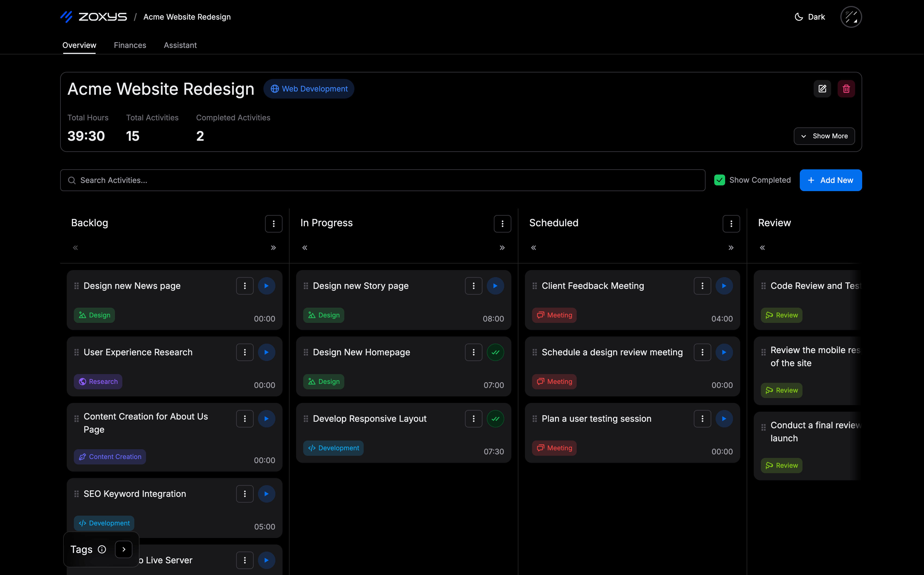Click completed checkmark on Design New Homepage
The height and width of the screenshot is (575, 924).
pyautogui.click(x=495, y=352)
